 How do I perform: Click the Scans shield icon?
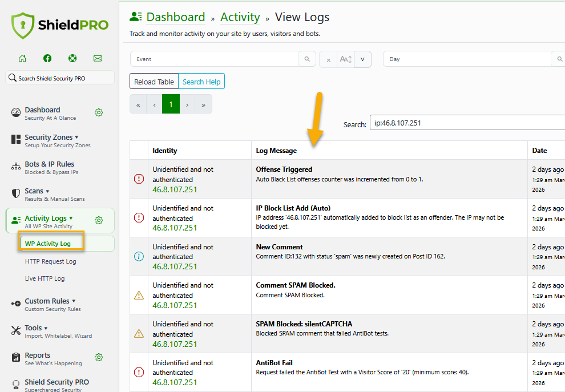pyautogui.click(x=16, y=193)
